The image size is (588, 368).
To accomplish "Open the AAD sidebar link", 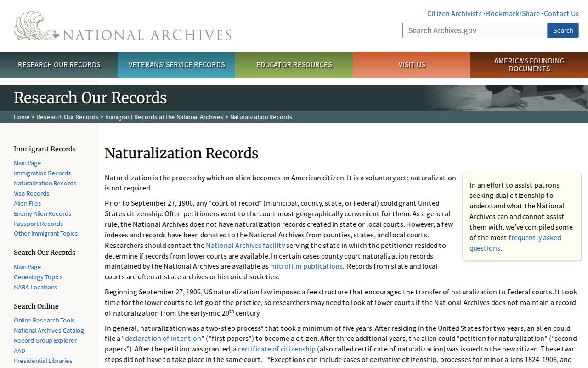I will 19,351.
